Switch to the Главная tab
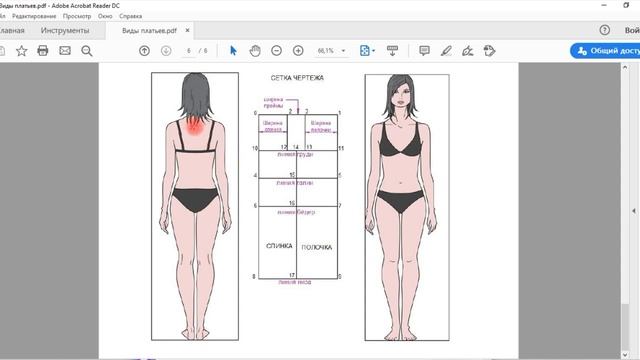Screen dimensions: 640x360 click(11, 31)
